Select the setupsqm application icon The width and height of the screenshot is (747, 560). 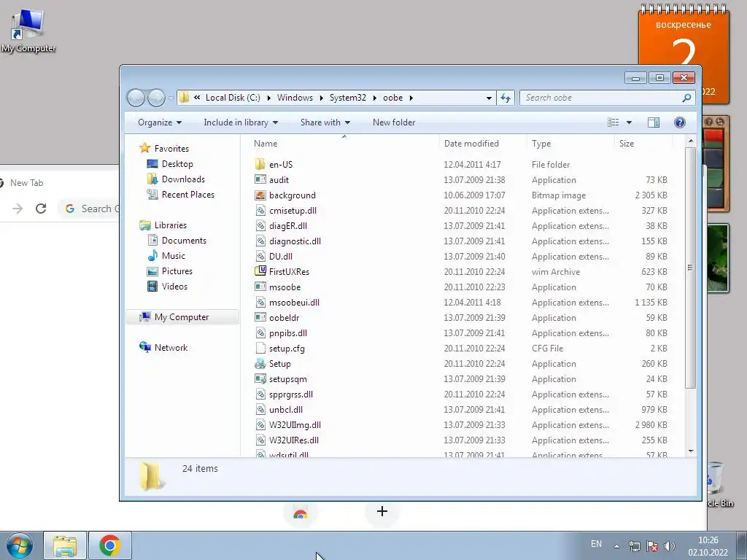[x=260, y=379]
